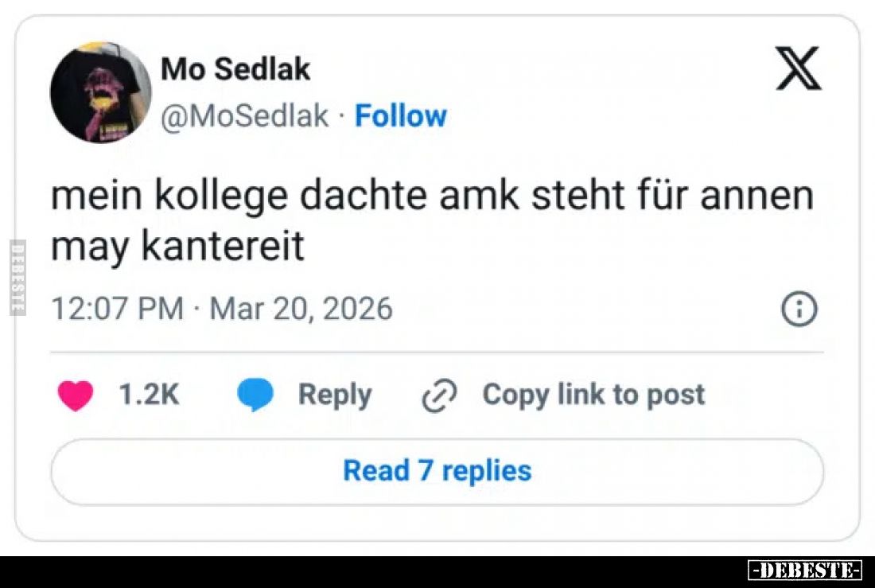This screenshot has width=875, height=588.
Task: Click the chain link icon
Action: point(439,395)
